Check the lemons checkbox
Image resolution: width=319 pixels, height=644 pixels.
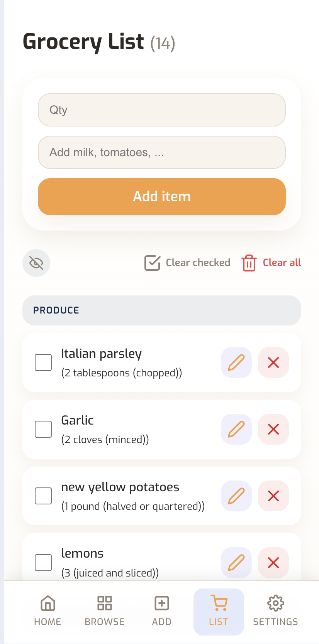click(x=43, y=563)
